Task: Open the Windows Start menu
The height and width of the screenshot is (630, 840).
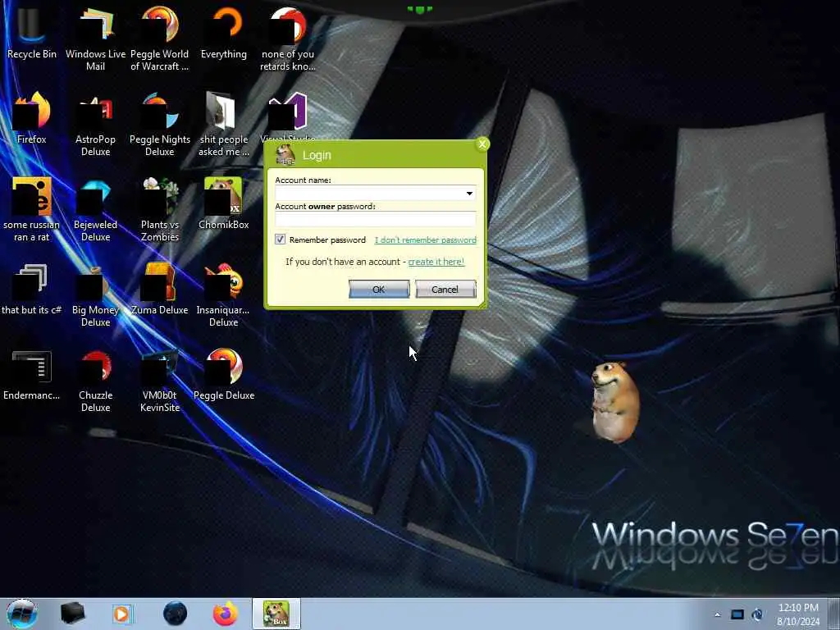Action: click(x=22, y=614)
